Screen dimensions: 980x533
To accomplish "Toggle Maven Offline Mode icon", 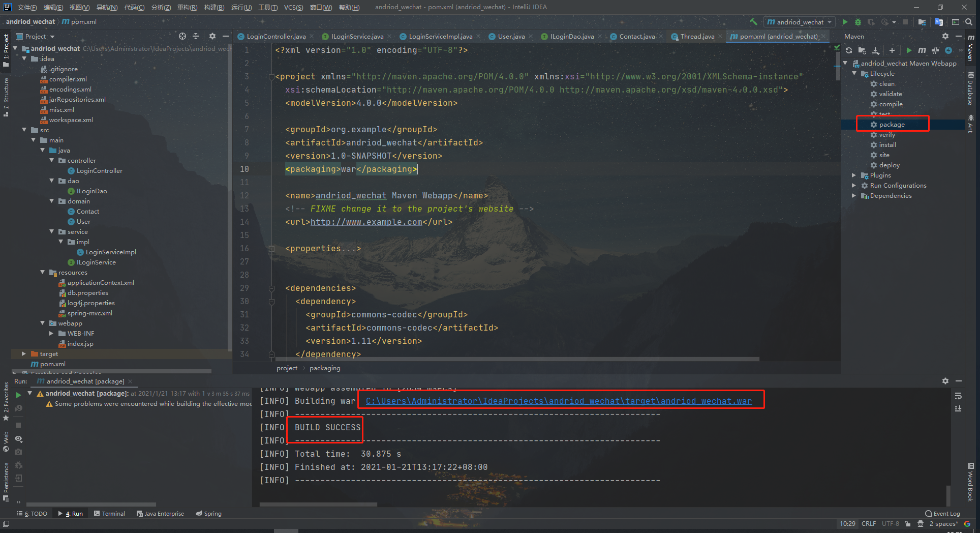I will tap(935, 50).
